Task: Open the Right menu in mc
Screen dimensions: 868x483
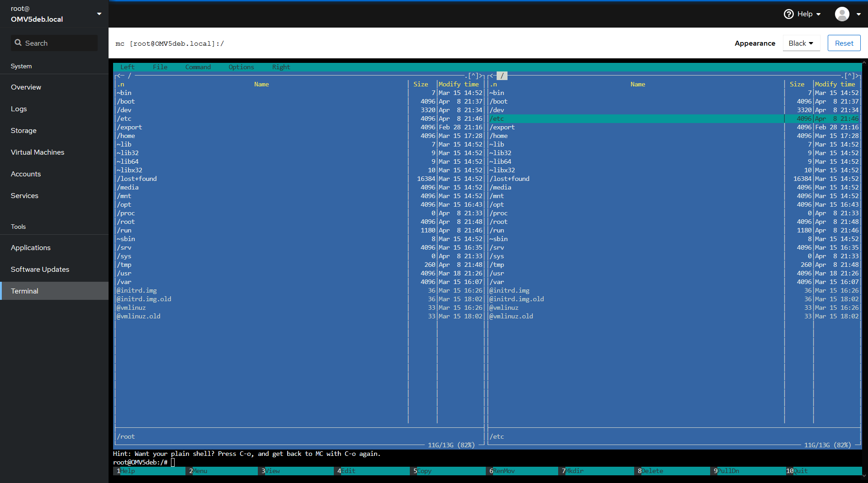Action: click(x=281, y=67)
